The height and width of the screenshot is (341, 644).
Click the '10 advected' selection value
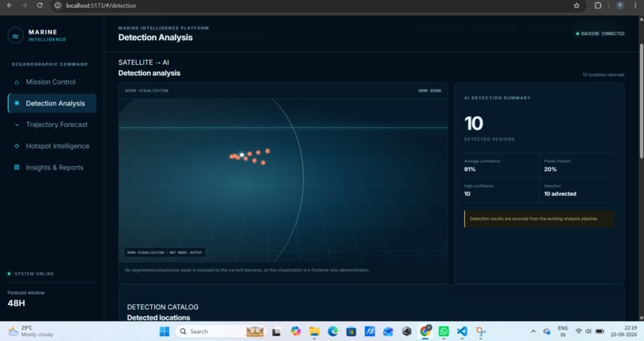560,194
